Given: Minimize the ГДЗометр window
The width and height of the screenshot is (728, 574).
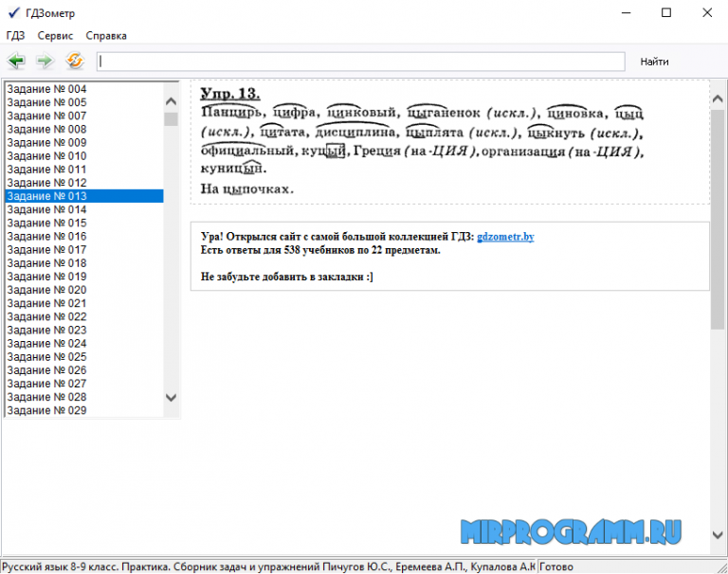Looking at the screenshot, I should (x=627, y=12).
